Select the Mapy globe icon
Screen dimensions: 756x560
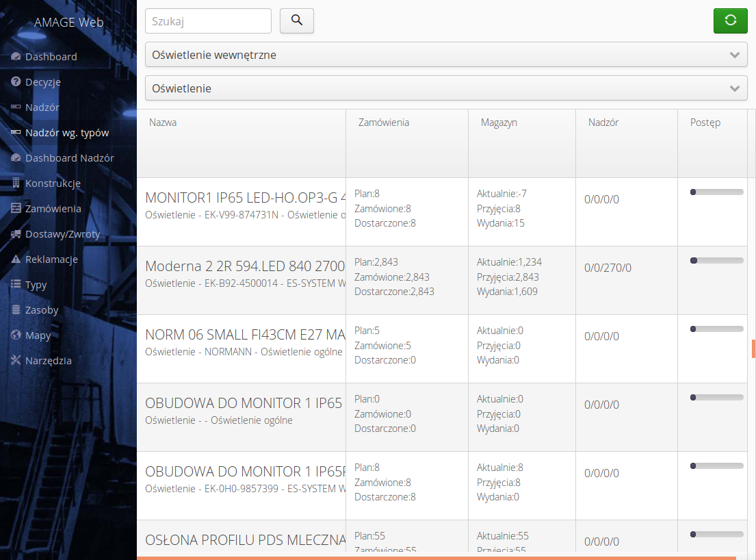pos(16,335)
